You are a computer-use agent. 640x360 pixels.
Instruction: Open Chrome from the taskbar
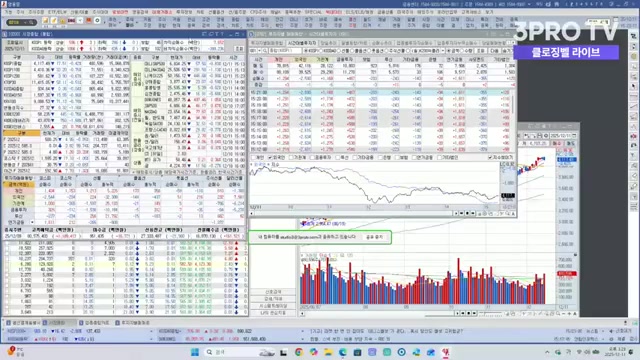coord(299,352)
